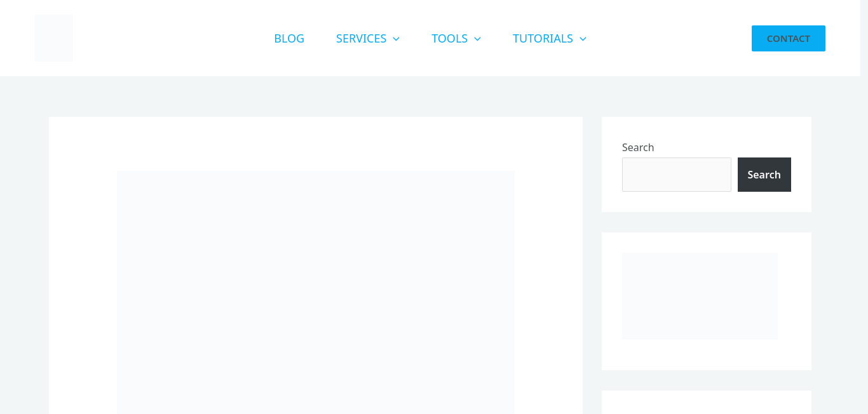Click into the sidebar search input

(676, 175)
